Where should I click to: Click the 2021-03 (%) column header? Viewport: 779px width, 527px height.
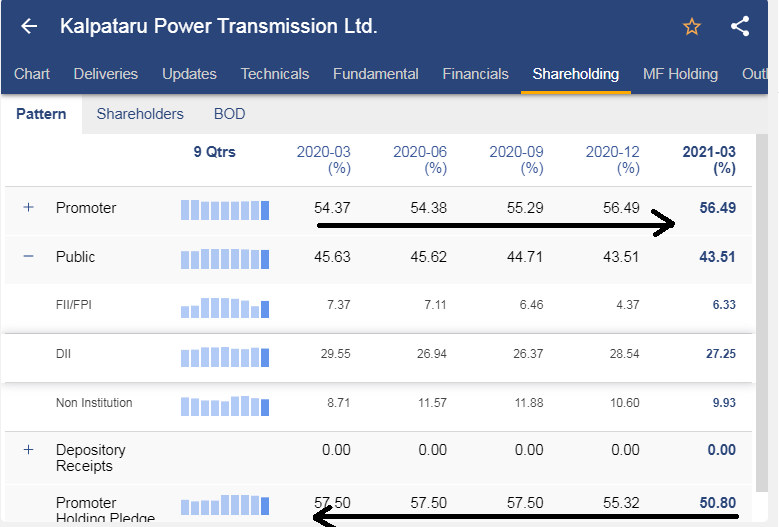click(x=709, y=159)
